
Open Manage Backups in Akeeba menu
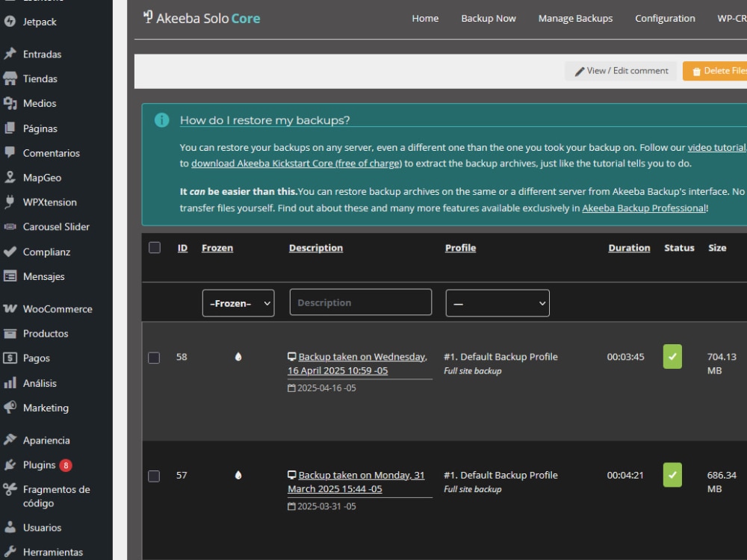pyautogui.click(x=575, y=18)
